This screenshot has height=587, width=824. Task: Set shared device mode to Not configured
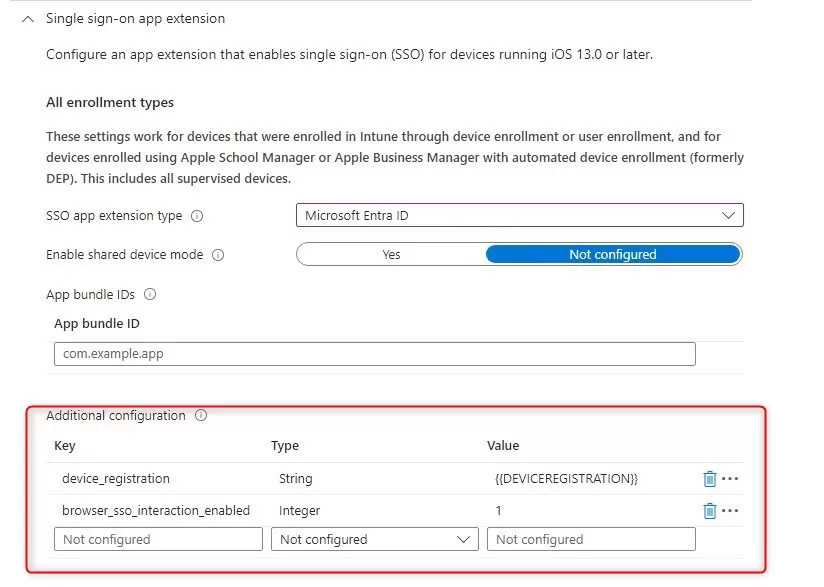(612, 255)
